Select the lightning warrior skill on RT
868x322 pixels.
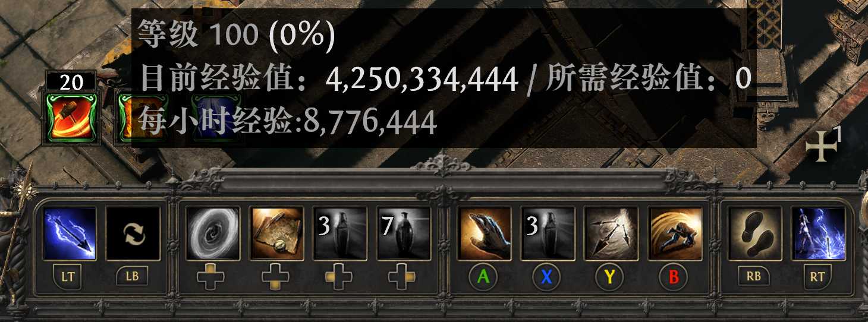[818, 233]
